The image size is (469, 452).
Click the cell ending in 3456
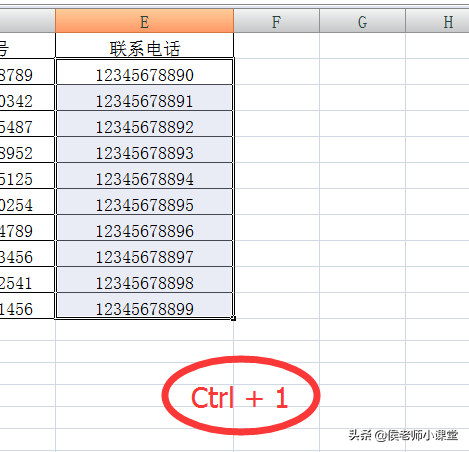[x=27, y=254]
